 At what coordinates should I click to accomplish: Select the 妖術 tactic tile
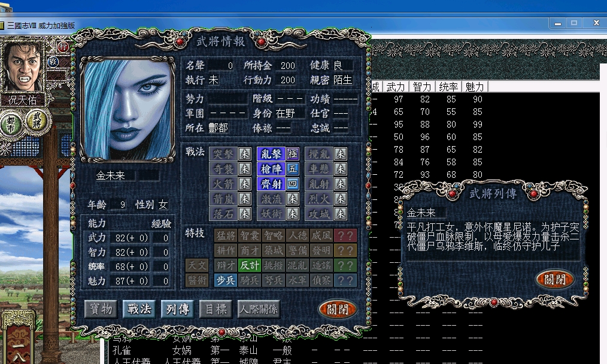click(271, 213)
